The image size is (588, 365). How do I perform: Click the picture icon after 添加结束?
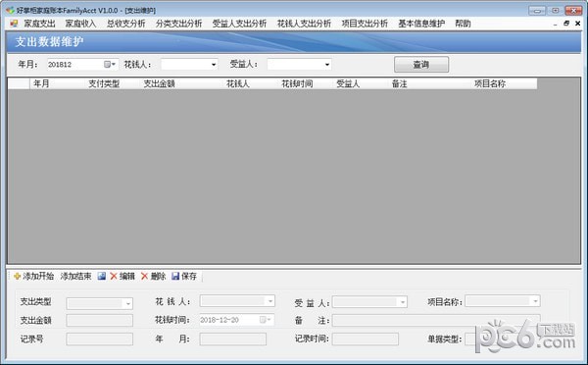pos(102,277)
